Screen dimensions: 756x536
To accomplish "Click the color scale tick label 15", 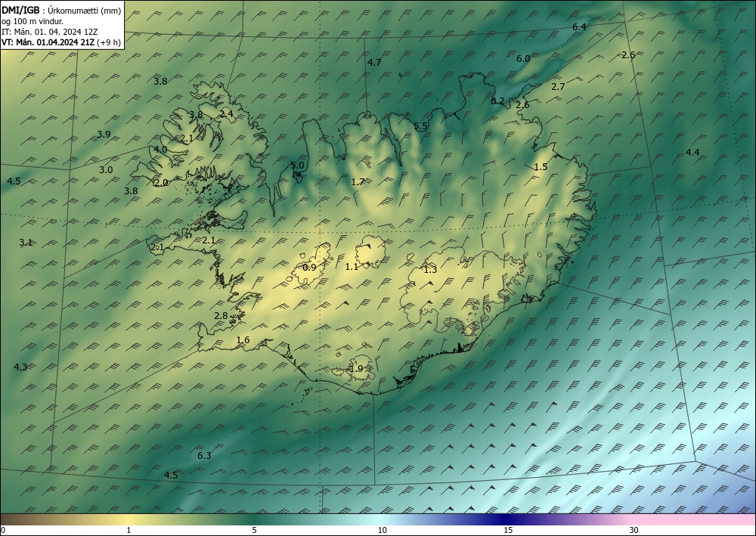I will pos(508,530).
